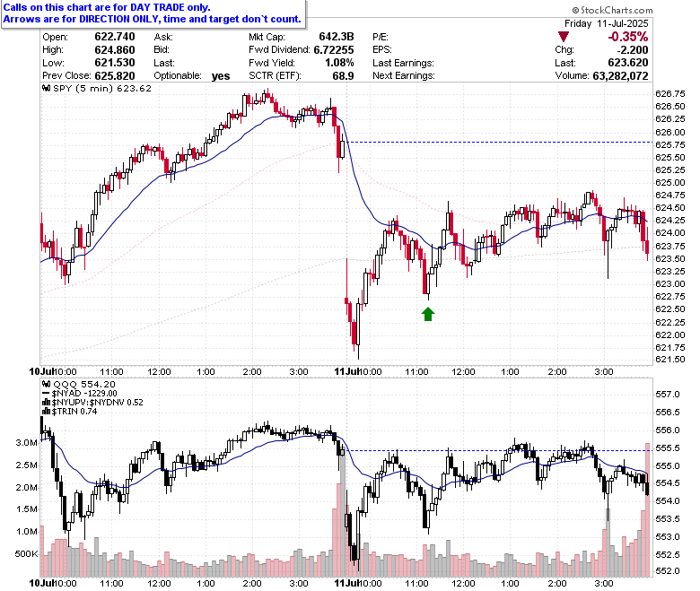Click the green up arrow marker
Screen dimensions: 700x591
pyautogui.click(x=428, y=314)
